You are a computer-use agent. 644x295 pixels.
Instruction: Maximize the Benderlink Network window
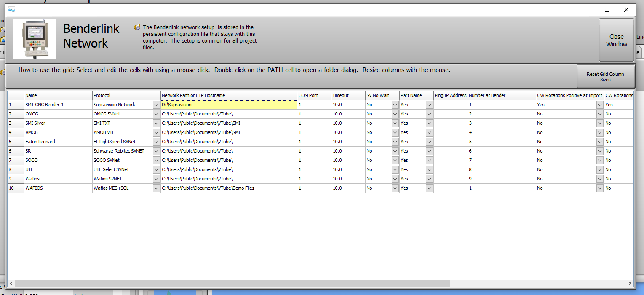pyautogui.click(x=607, y=10)
